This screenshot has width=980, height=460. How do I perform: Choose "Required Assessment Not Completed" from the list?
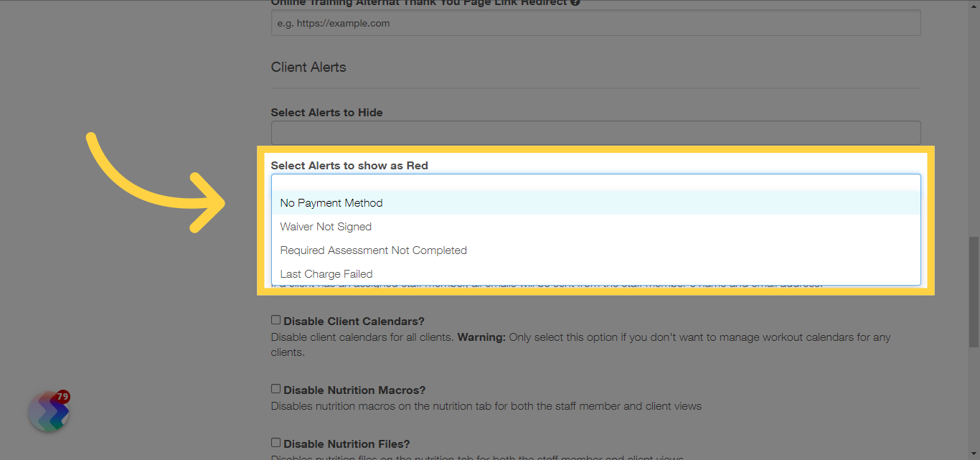point(373,250)
